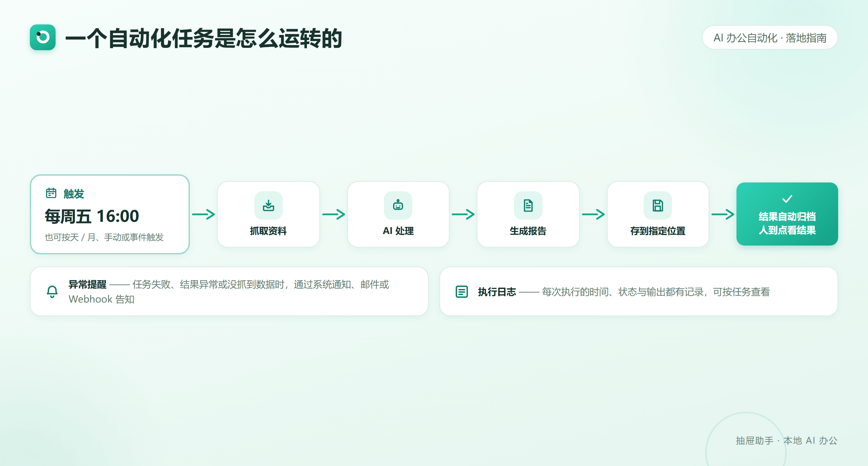Click the 执行日志 bold heading
The height and width of the screenshot is (466, 868).
497,292
